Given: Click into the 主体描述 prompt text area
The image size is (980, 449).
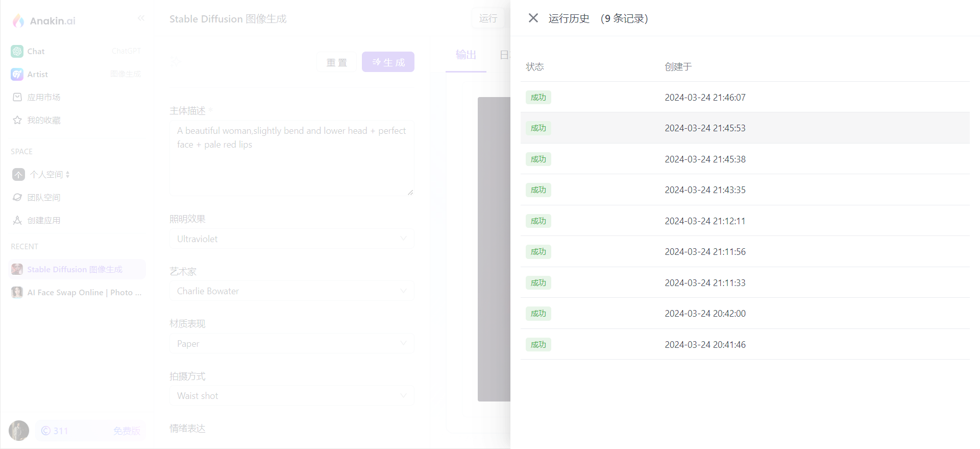Looking at the screenshot, I should click(291, 158).
